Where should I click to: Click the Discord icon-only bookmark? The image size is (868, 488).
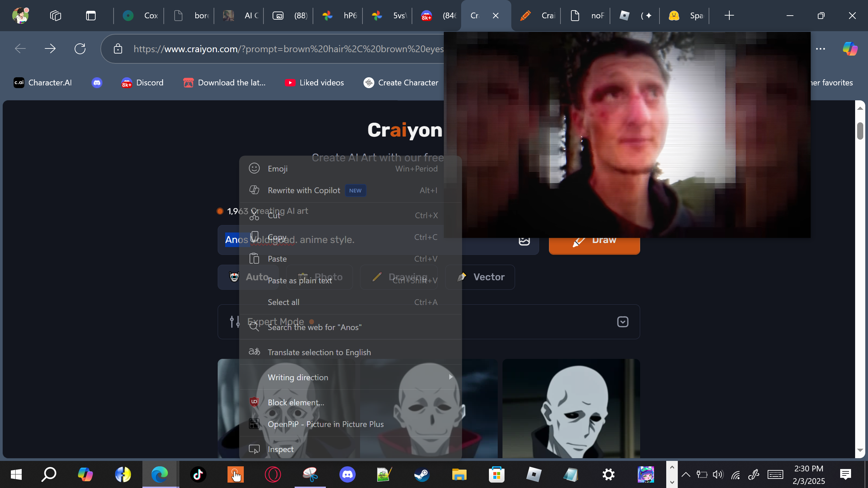point(97,83)
